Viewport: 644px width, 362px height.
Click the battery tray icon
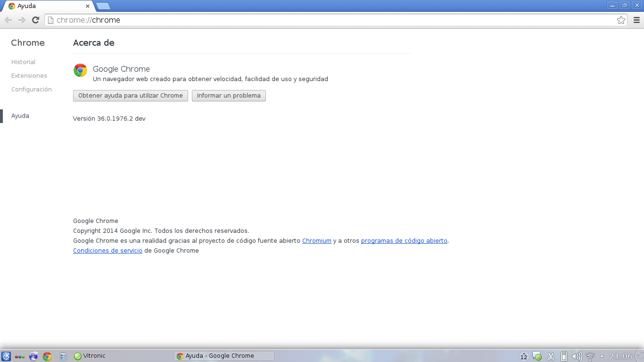563,356
